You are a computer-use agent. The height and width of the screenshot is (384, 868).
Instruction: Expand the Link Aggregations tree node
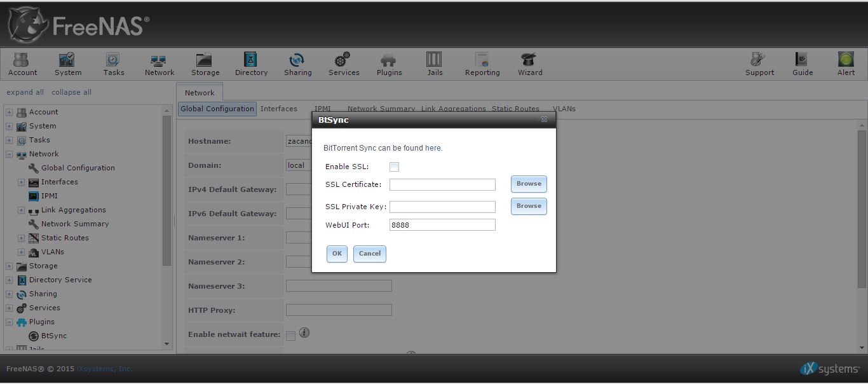[x=21, y=210]
